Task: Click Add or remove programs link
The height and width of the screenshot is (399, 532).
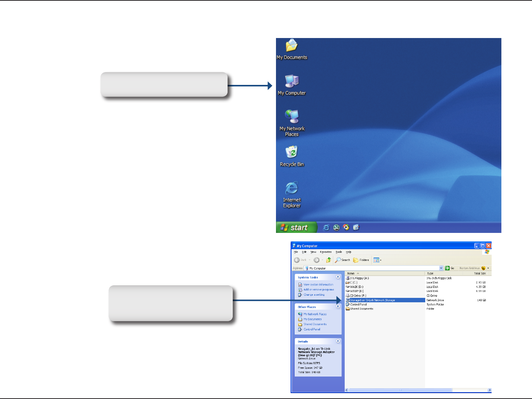Action: [x=318, y=290]
